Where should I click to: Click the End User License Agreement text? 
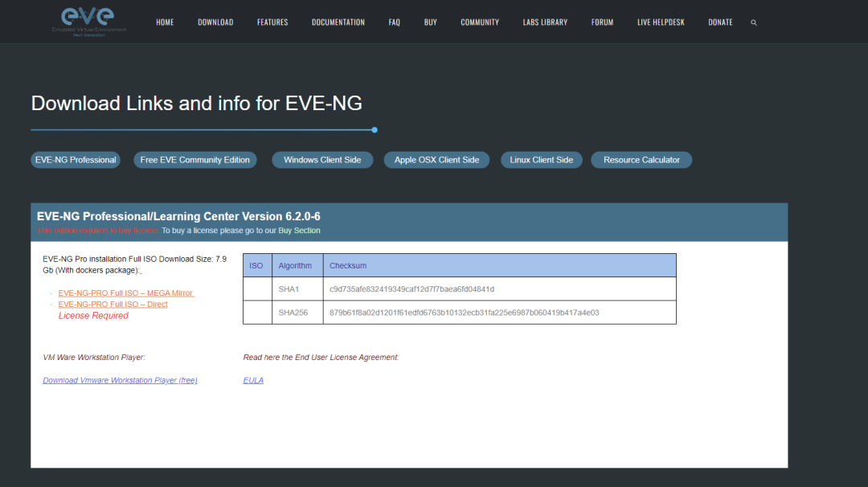click(321, 358)
